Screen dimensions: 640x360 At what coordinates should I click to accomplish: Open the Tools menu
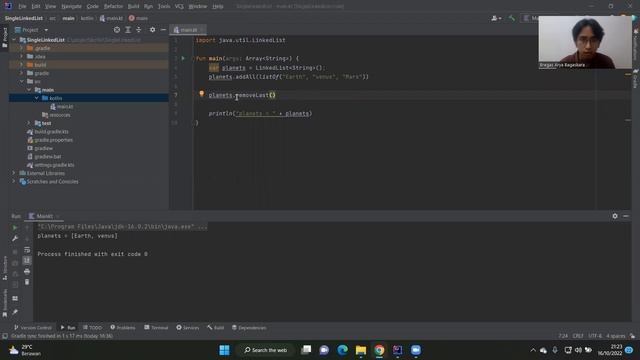164,6
